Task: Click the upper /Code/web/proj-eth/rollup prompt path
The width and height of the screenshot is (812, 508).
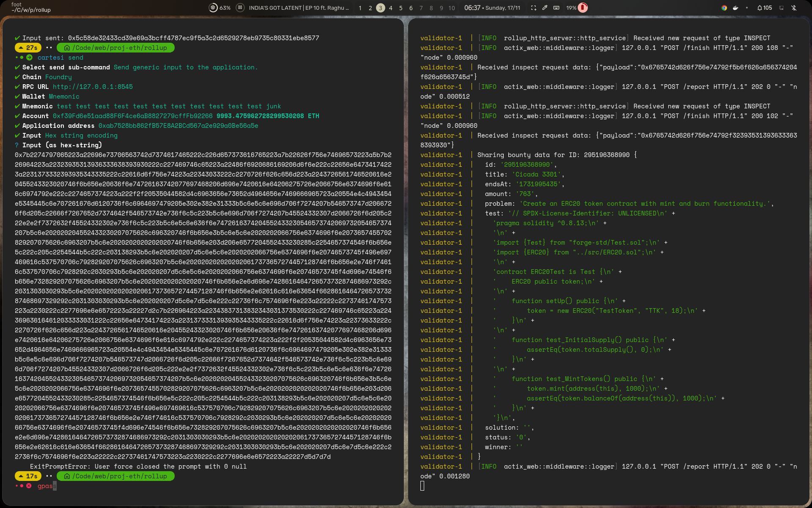Action: (x=115, y=48)
